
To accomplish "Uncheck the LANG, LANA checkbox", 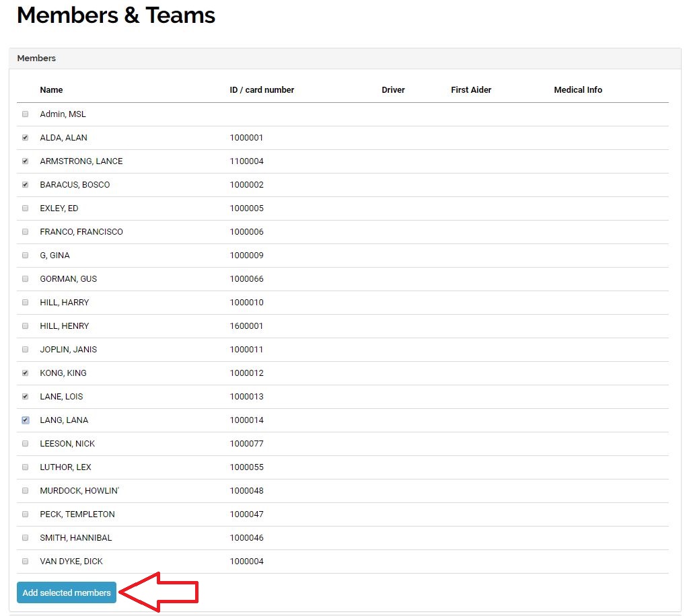I will (x=26, y=420).
